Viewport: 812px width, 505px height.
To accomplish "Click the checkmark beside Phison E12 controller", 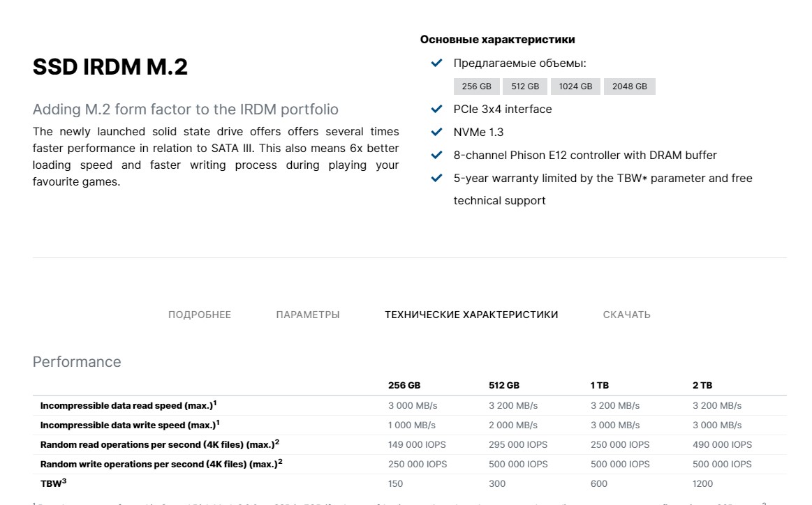I will (436, 156).
